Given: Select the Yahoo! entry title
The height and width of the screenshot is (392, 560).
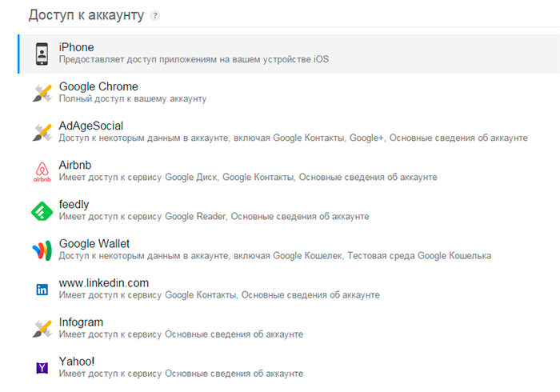Looking at the screenshot, I should [77, 361].
